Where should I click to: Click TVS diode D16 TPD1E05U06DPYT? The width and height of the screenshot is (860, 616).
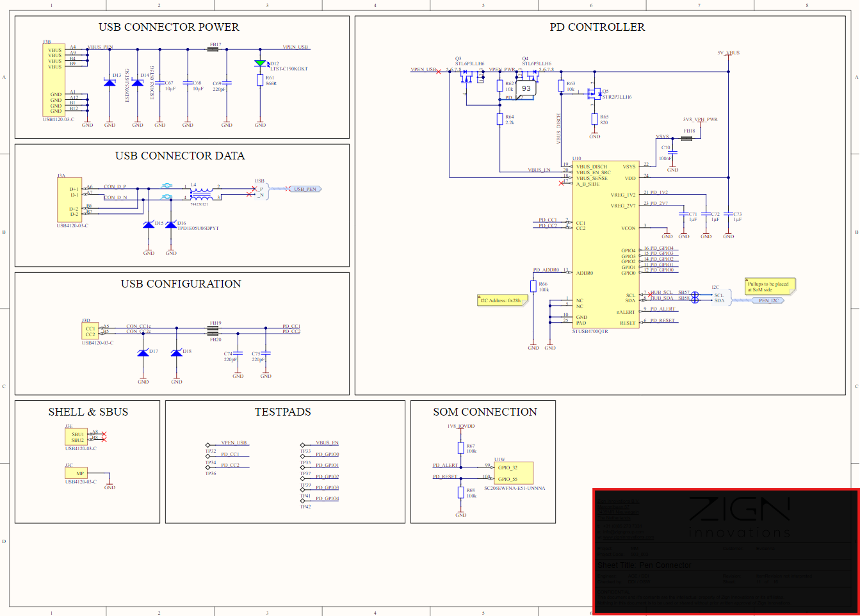coord(170,224)
